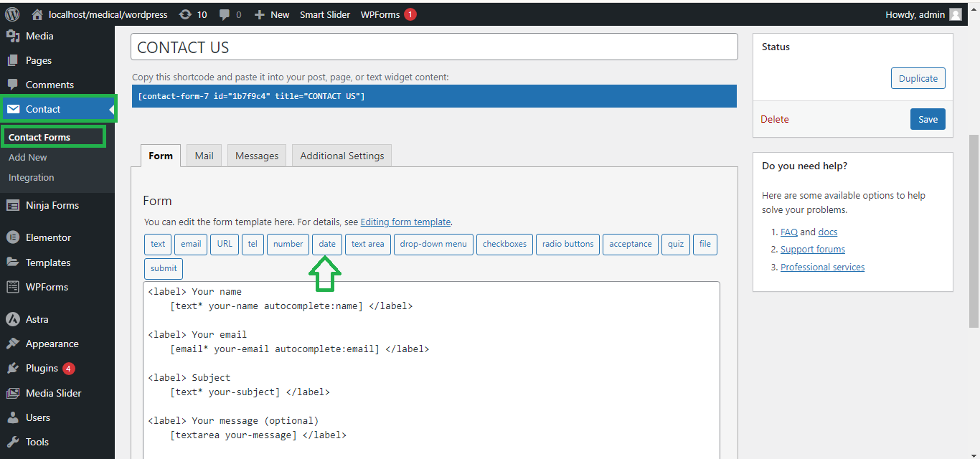Open the Elementor sidebar icon
The width and height of the screenshot is (980, 459).
(x=13, y=237)
